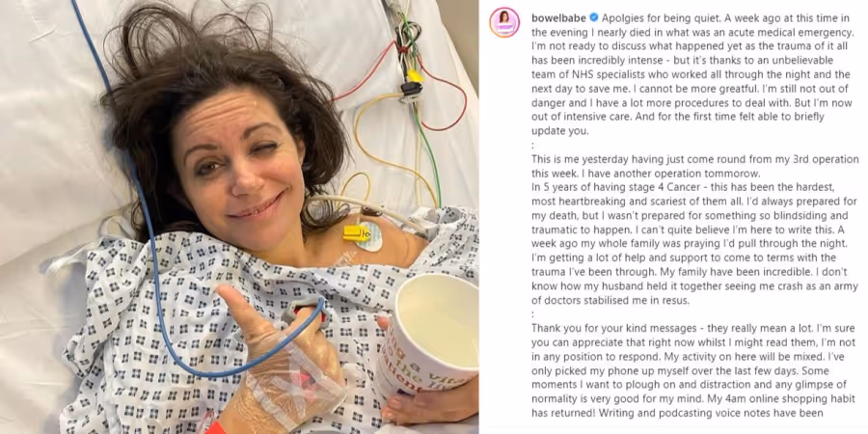Click the monitor cable connector above pillow

[411, 89]
